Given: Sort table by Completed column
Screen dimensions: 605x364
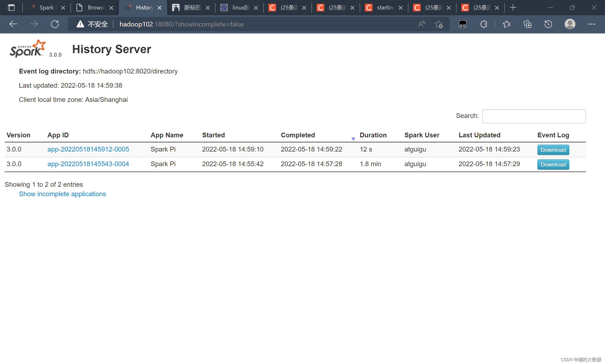Looking at the screenshot, I should (x=298, y=135).
